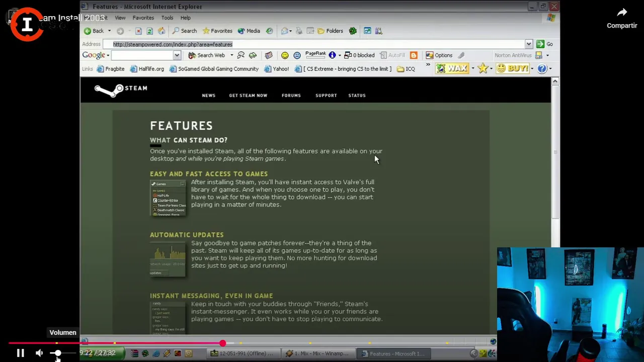Click the IE Forward arrow button
Image resolution: width=644 pixels, height=362 pixels.
pos(120,31)
